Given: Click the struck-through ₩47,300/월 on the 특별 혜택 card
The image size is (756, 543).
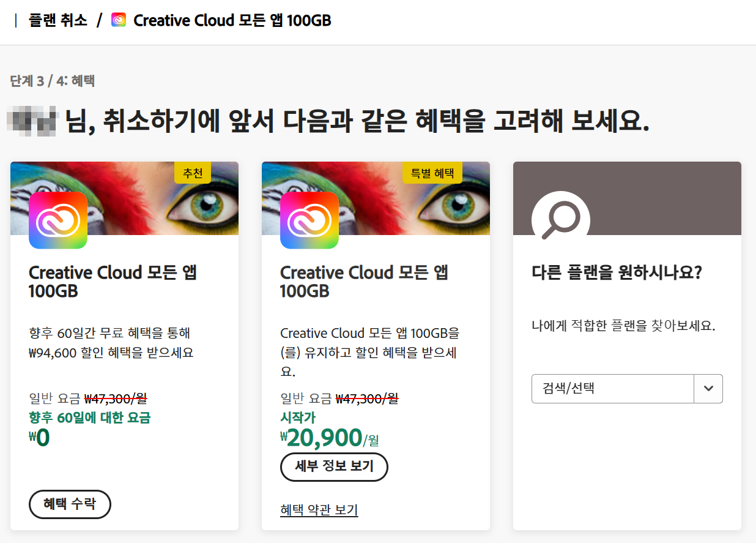Looking at the screenshot, I should [x=367, y=399].
